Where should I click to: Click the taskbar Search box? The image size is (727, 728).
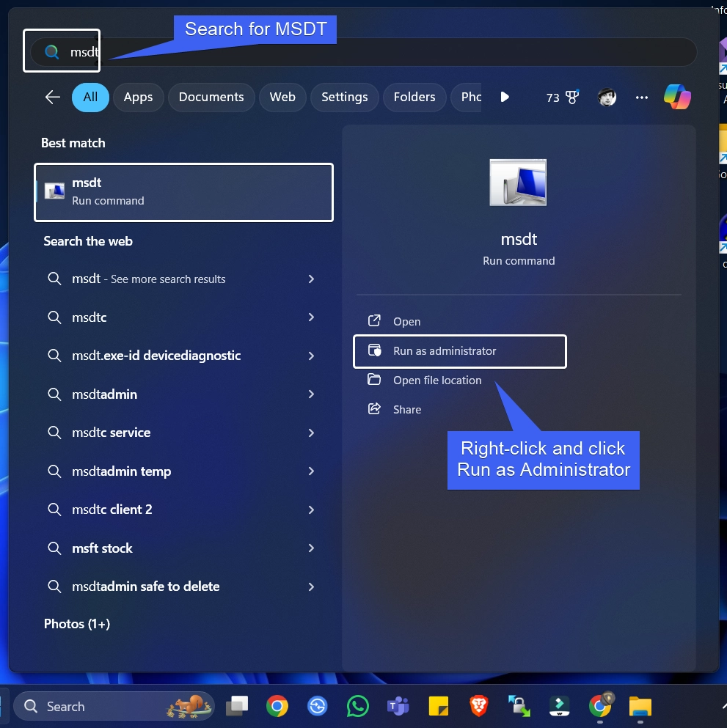(x=114, y=706)
